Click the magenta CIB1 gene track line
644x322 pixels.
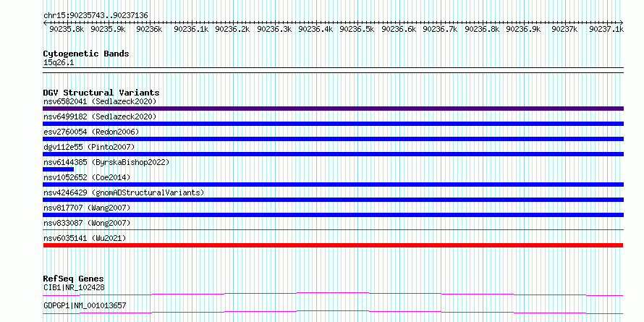(333, 294)
